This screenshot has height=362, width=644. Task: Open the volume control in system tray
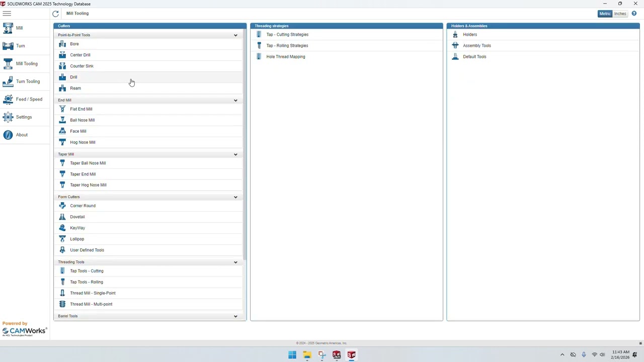pos(602,355)
